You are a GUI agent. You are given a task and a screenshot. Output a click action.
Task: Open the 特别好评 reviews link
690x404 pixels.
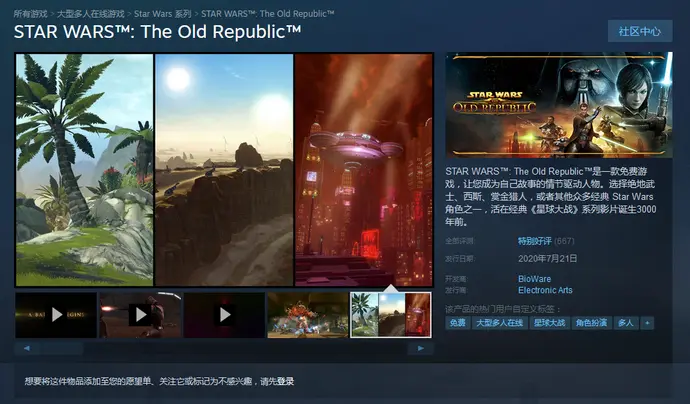[x=534, y=241]
